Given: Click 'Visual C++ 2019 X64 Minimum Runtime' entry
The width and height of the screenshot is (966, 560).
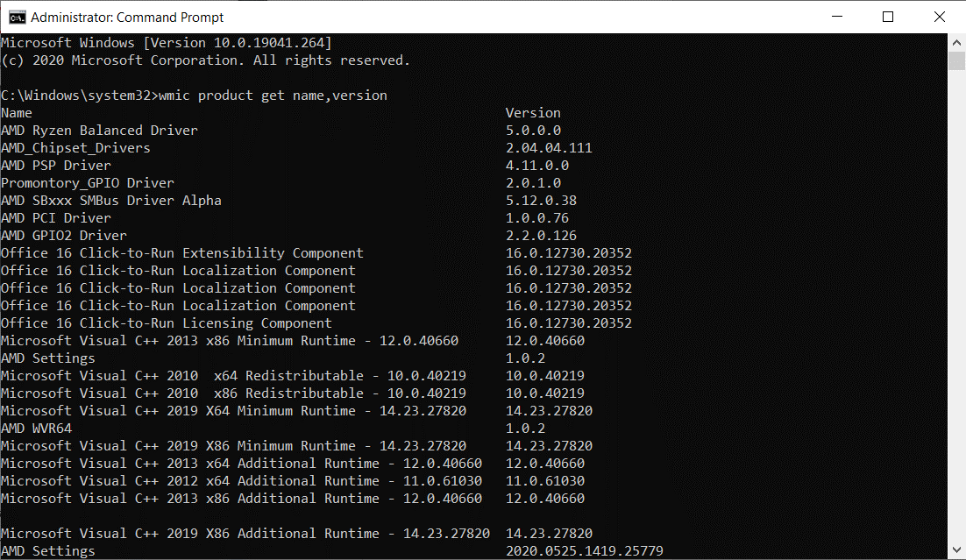Looking at the screenshot, I should (233, 411).
